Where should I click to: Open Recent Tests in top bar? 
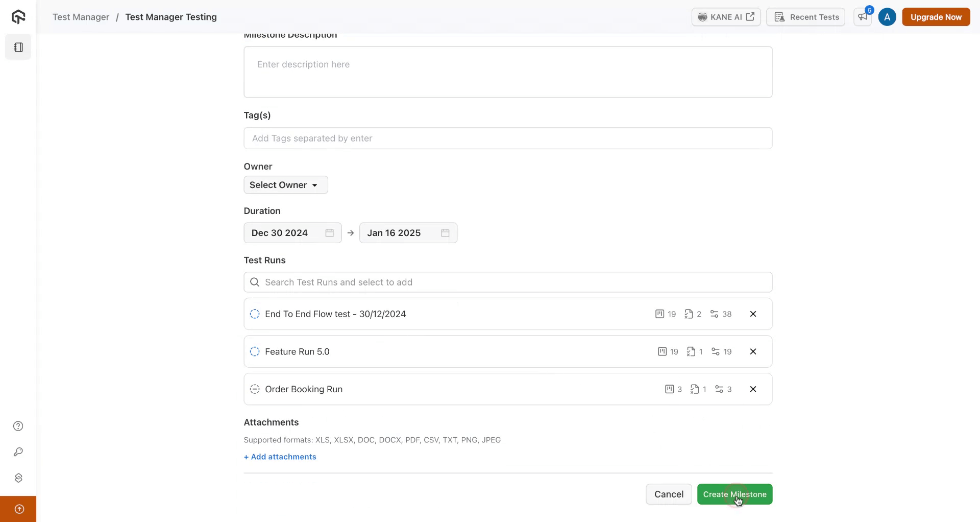805,17
